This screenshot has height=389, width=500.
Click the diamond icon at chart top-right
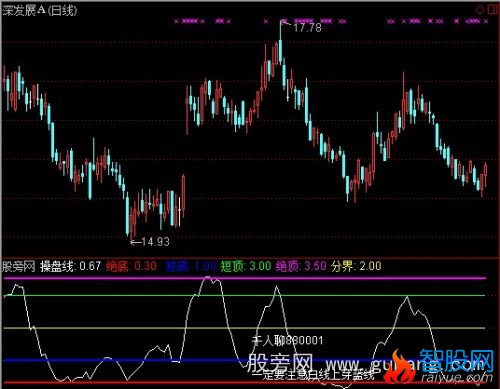pos(480,9)
